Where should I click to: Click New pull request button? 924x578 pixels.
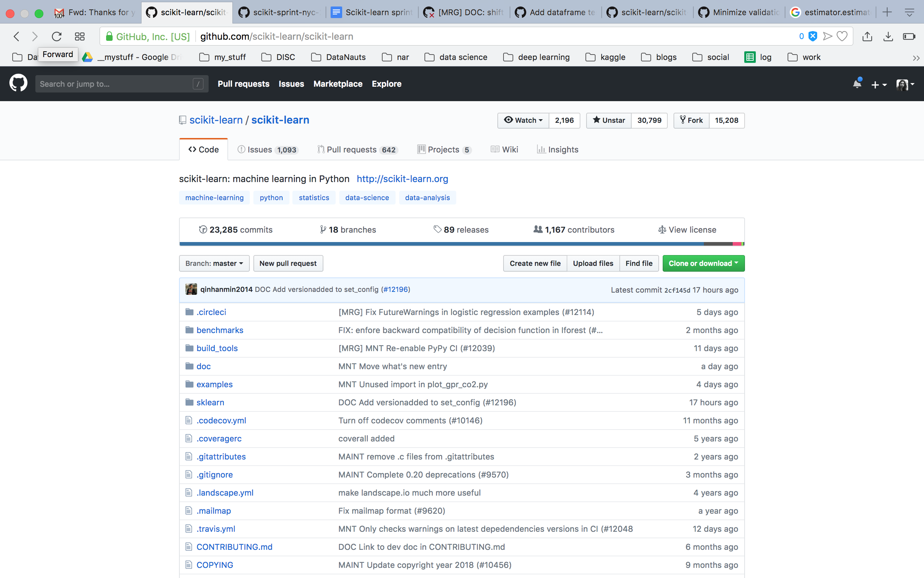(x=288, y=263)
